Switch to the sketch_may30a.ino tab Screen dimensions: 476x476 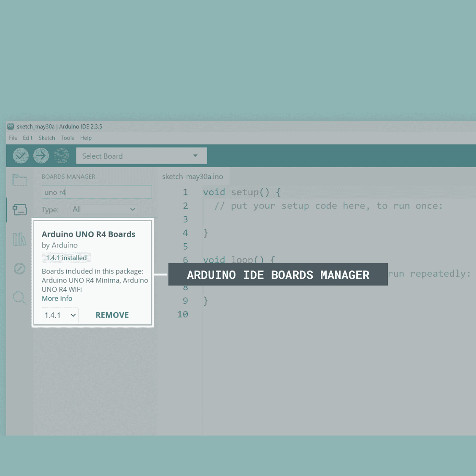(193, 176)
